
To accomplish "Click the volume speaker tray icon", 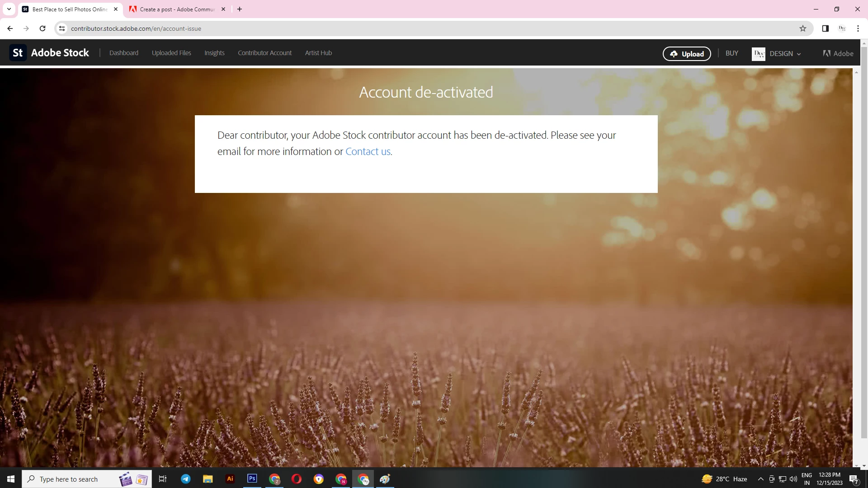I will coord(793,479).
